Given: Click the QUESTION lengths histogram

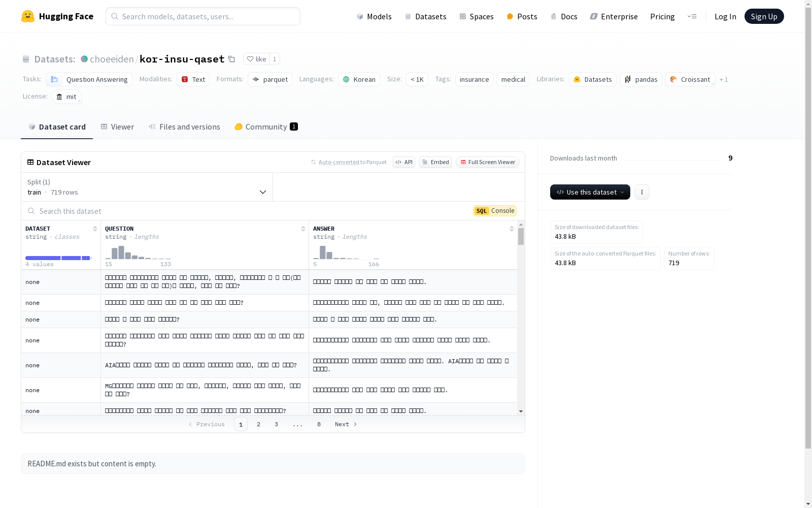Looking at the screenshot, I should 138,252.
